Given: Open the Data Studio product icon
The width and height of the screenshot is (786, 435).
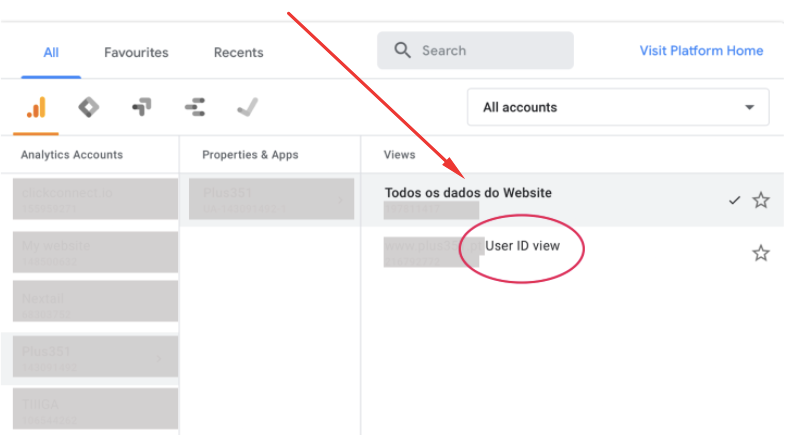Looking at the screenshot, I should pyautogui.click(x=195, y=107).
